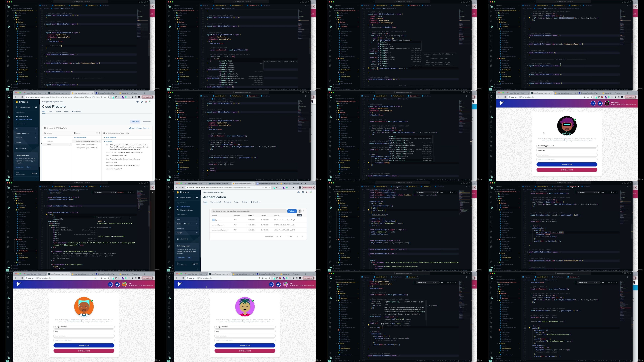Select Panel view toggle in Cloud Firestore

135,122
